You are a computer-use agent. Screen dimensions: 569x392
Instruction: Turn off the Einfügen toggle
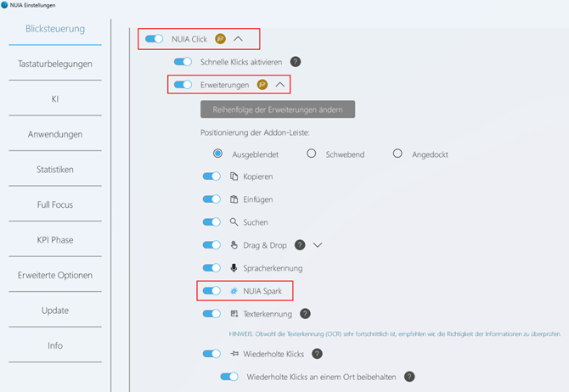pos(211,199)
